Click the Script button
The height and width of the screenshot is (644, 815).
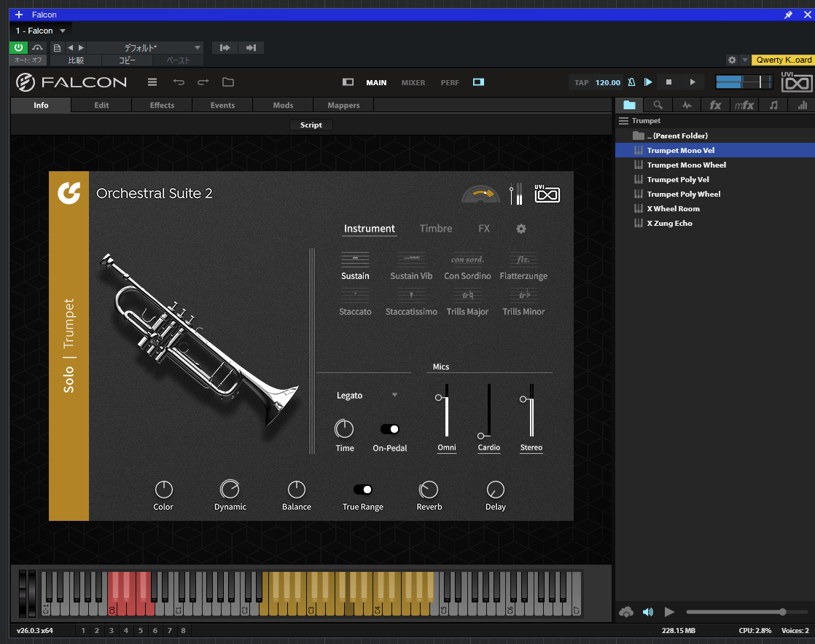[x=311, y=125]
